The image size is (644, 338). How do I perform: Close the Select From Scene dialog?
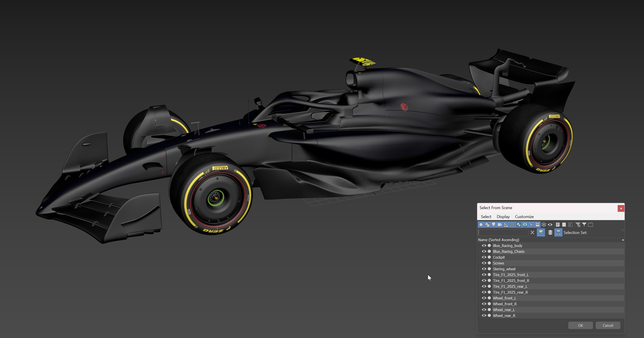[621, 208]
